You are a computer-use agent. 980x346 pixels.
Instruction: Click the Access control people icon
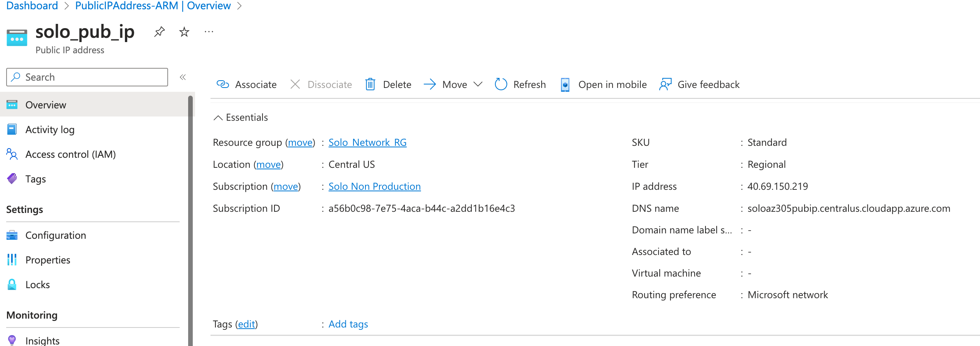pos(12,154)
